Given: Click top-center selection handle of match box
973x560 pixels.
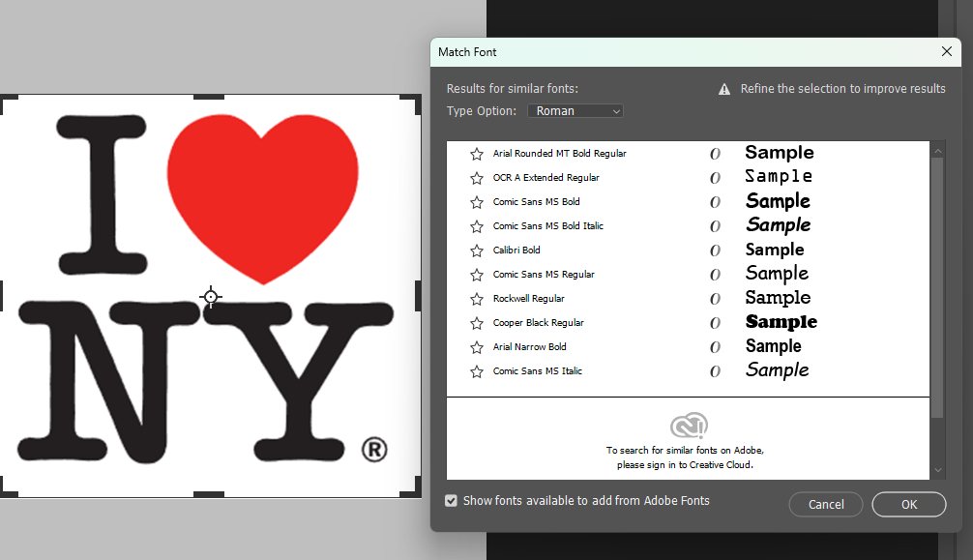Looking at the screenshot, I should [209, 97].
